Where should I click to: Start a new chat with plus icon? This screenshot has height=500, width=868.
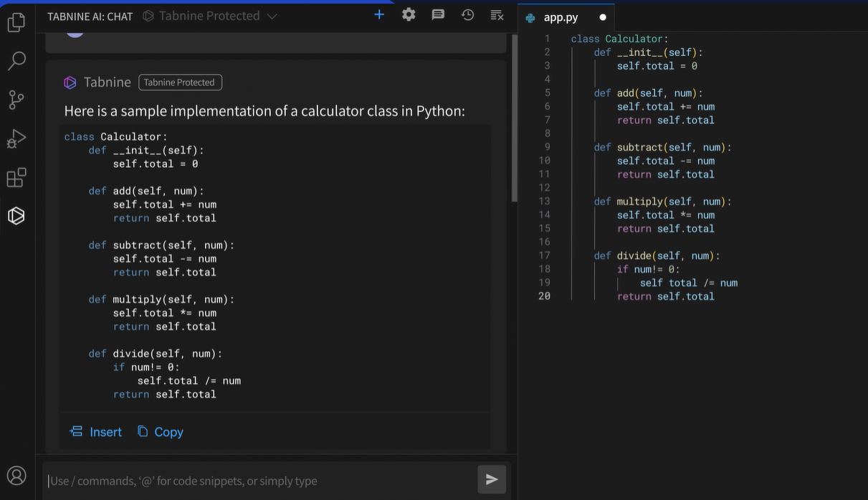379,14
